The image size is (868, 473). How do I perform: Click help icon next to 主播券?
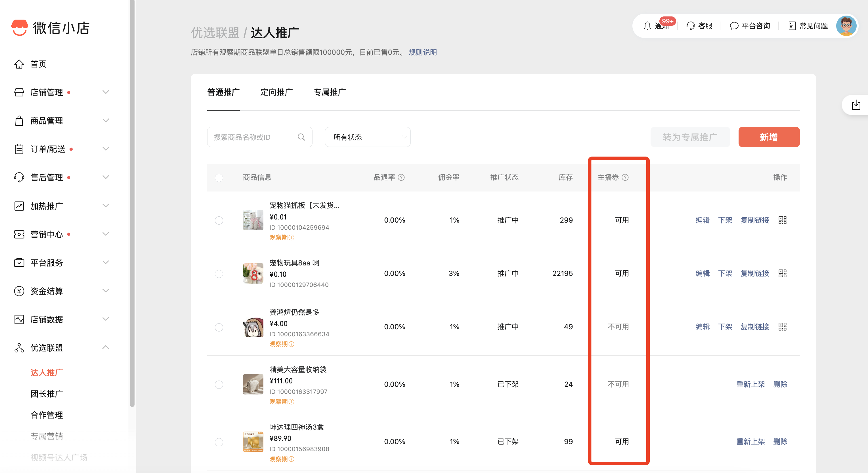[x=625, y=178]
